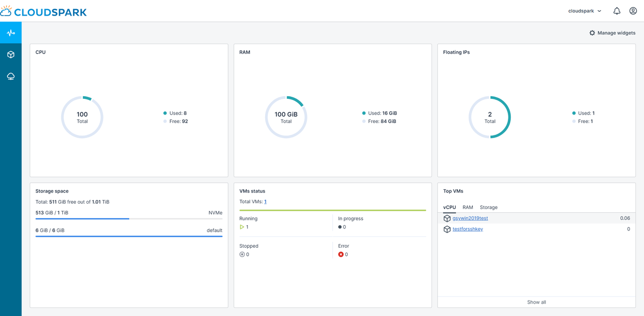Click the Manage widgets button label
The width and height of the screenshot is (644, 316).
click(x=617, y=33)
